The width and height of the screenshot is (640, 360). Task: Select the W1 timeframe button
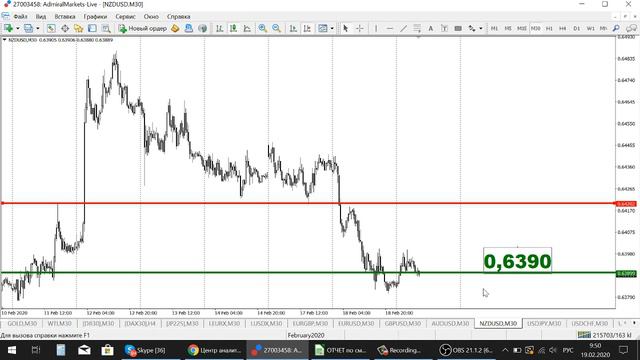coord(590,28)
